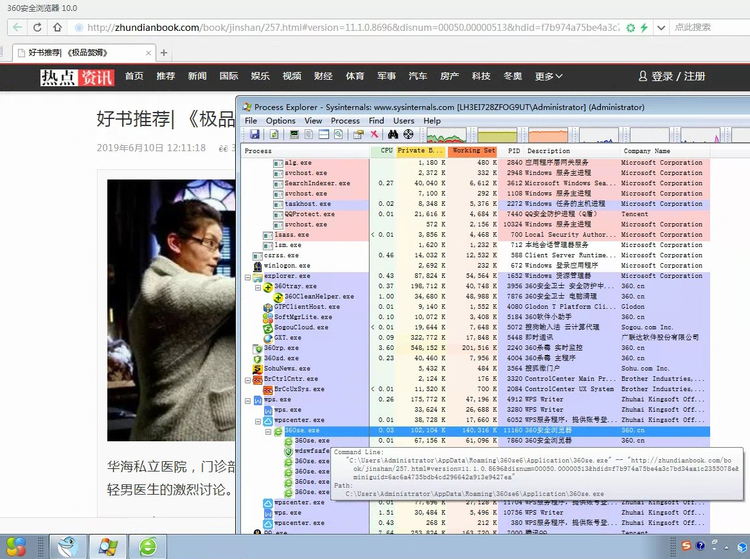Image resolution: width=750 pixels, height=559 pixels.
Task: Open the Process menu
Action: pyautogui.click(x=345, y=121)
